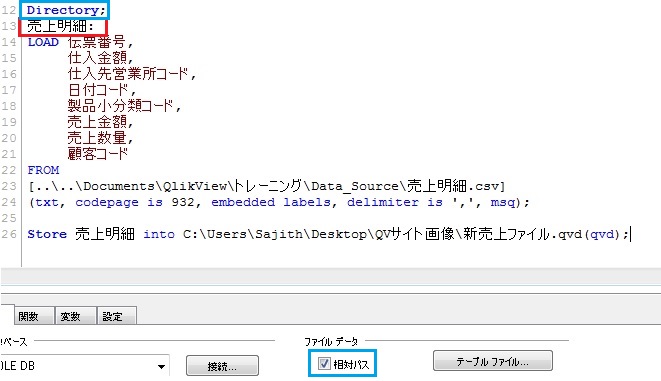661x381 pixels.
Task: Click the Directory; statement text
Action: 66,10
